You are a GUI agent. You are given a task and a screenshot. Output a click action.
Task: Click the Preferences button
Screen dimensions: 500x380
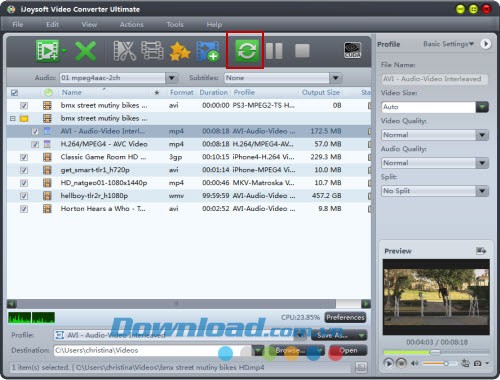pos(345,318)
